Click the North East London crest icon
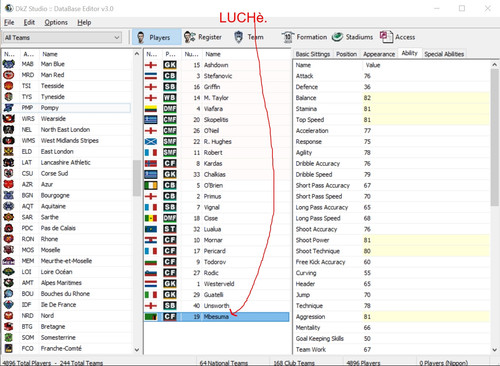 (9, 130)
